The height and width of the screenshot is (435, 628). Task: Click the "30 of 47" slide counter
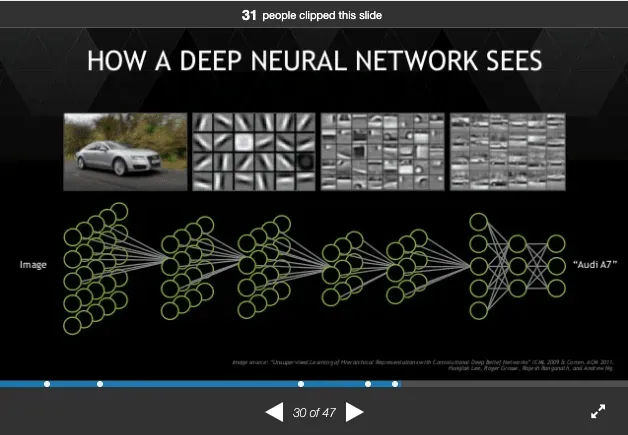tap(314, 412)
